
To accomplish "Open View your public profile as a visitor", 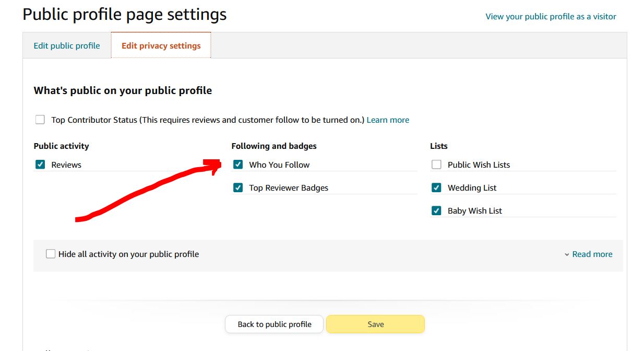I will coord(550,16).
